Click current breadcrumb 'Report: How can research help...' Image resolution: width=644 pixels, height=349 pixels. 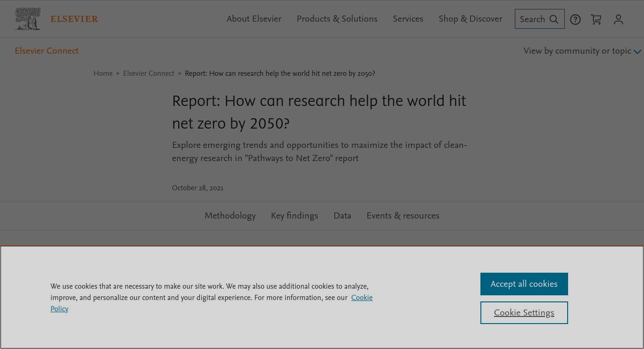pos(280,73)
